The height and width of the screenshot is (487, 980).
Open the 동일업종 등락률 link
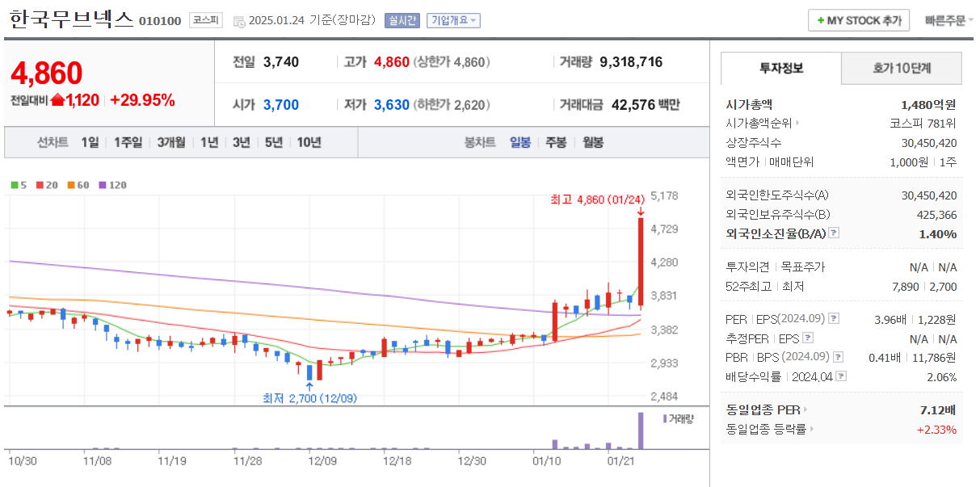[770, 429]
